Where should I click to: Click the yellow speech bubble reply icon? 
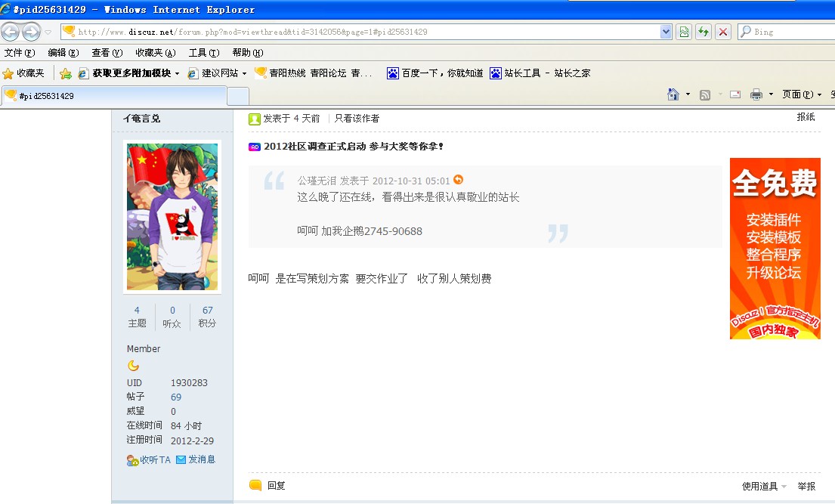255,485
